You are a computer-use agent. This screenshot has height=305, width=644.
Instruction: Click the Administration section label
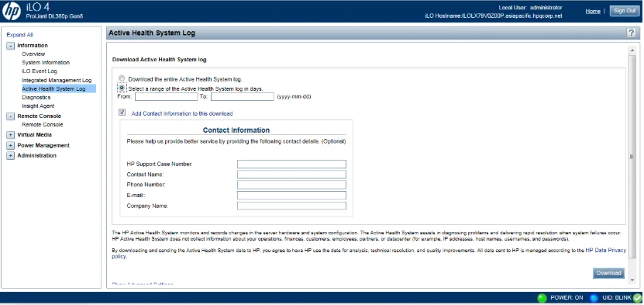(x=37, y=156)
